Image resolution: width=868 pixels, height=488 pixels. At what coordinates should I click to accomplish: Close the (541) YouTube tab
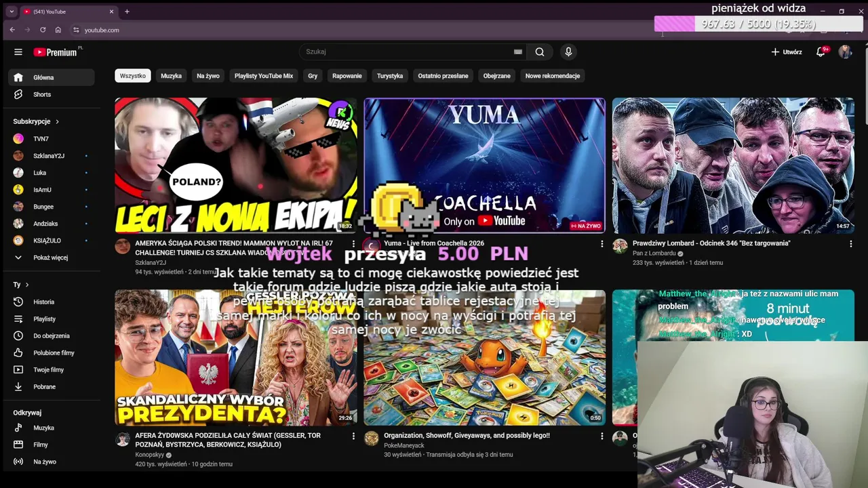(112, 12)
